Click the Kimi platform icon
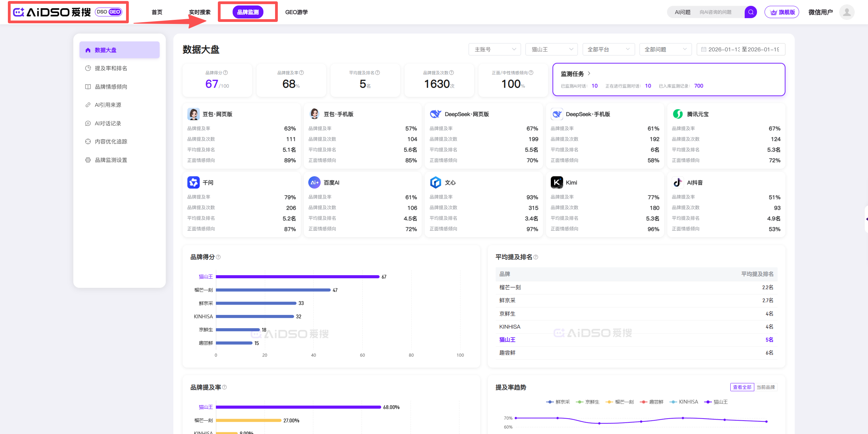Viewport: 868px width, 434px height. (x=557, y=182)
